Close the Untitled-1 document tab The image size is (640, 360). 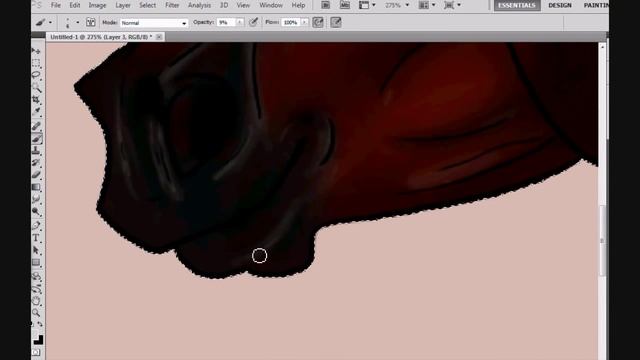pos(159,37)
